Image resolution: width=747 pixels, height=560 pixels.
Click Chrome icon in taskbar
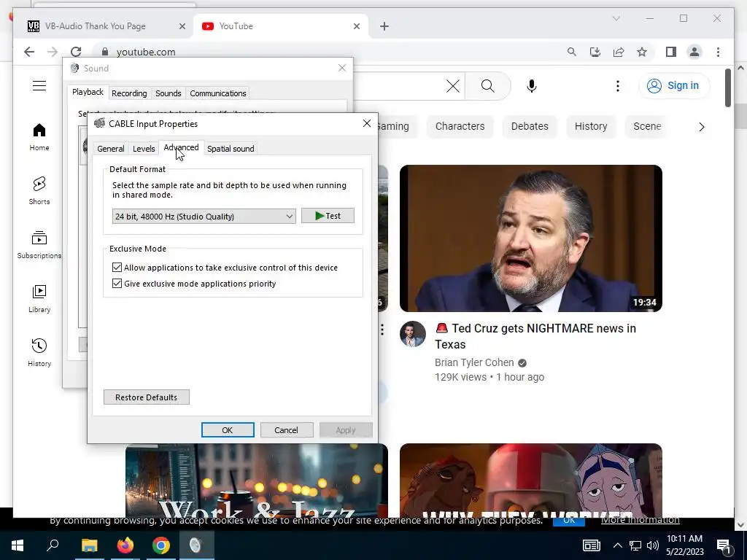tap(161, 545)
